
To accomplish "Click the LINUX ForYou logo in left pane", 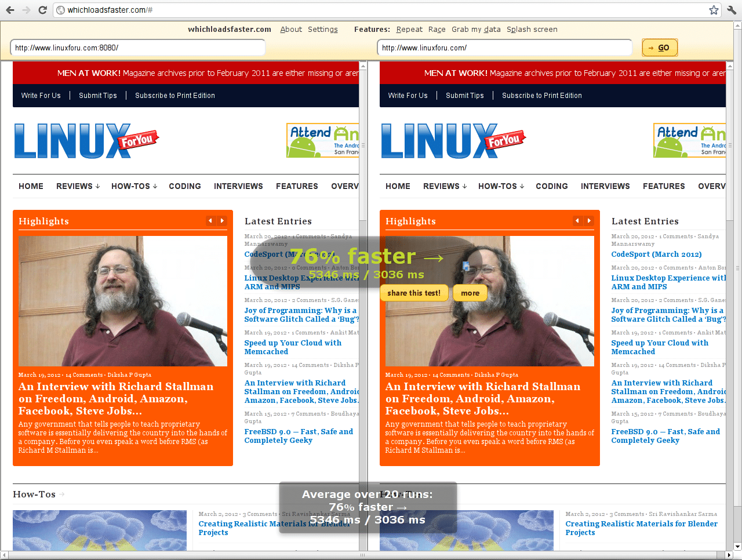I will pyautogui.click(x=86, y=141).
